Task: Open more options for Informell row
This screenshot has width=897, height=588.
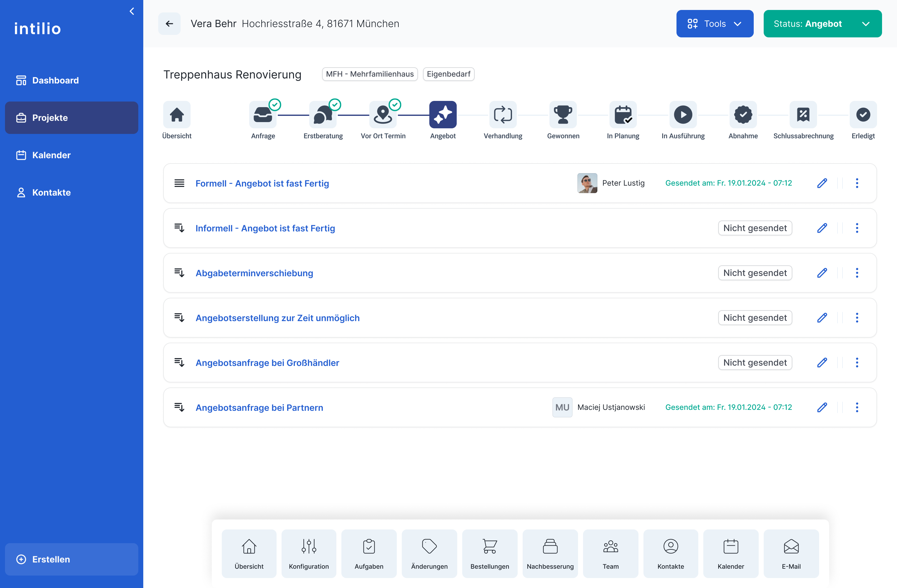Action: pos(857,228)
